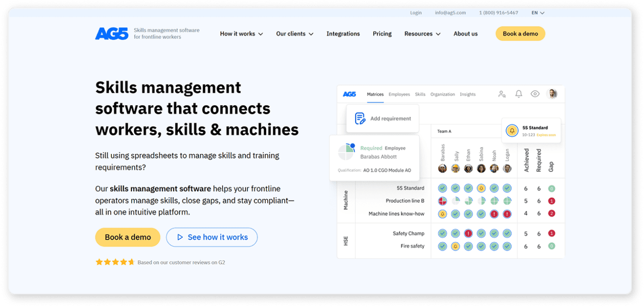
Task: Expand the Resources menu
Action: click(423, 34)
